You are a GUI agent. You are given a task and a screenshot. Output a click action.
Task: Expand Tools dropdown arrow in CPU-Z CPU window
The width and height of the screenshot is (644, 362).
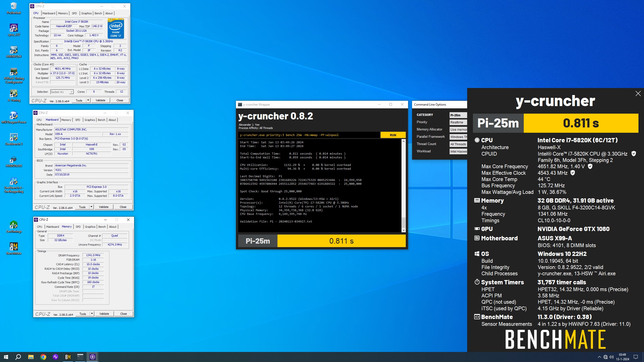tap(88, 100)
